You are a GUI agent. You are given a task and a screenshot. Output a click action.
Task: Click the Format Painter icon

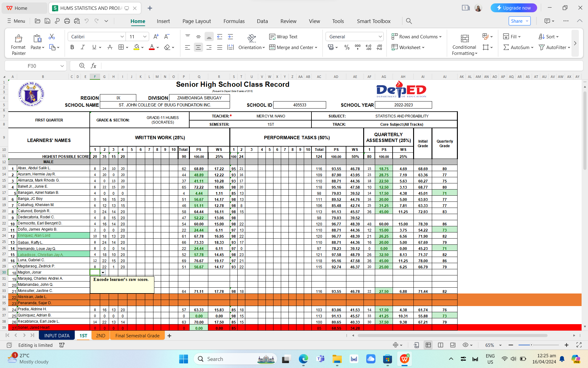click(x=18, y=39)
